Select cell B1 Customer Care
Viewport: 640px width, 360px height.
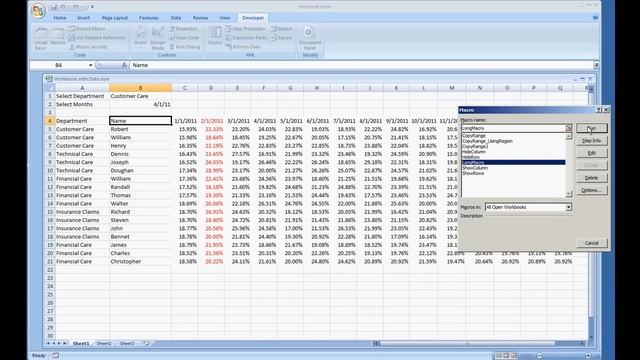click(140, 96)
